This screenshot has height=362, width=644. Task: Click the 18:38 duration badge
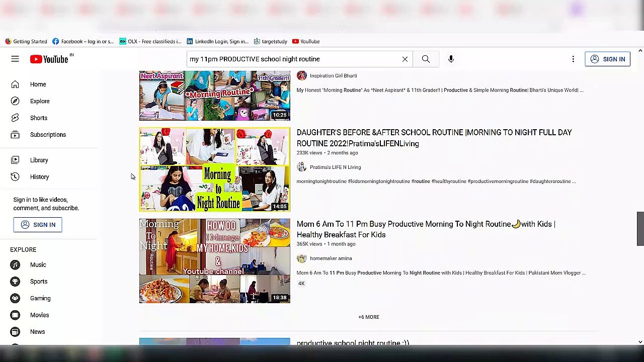click(280, 298)
